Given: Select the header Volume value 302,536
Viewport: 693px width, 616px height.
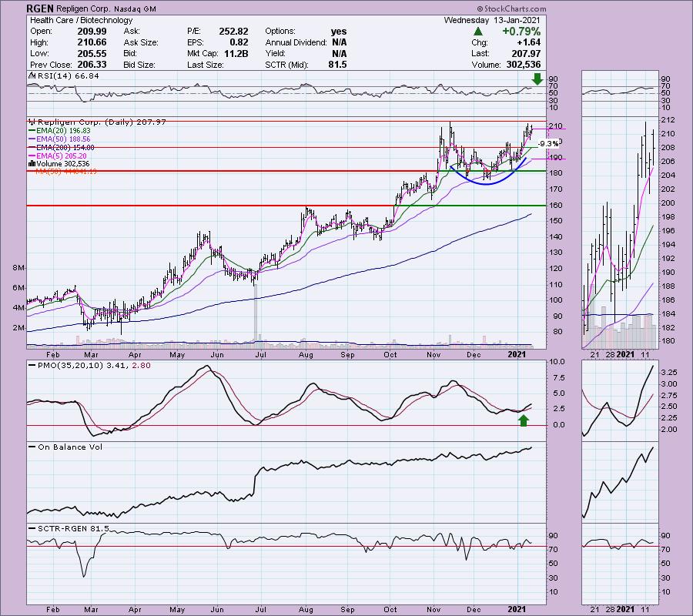Looking at the screenshot, I should pyautogui.click(x=524, y=65).
